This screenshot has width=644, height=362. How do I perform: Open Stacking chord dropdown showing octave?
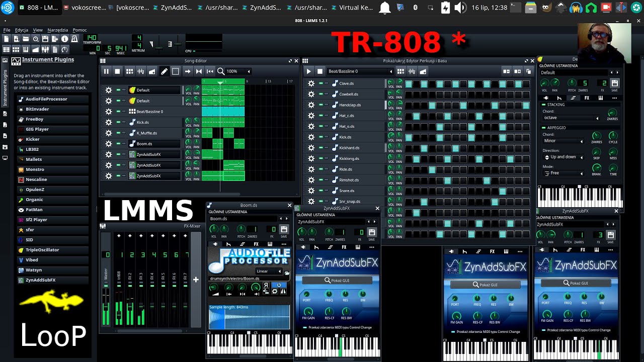pyautogui.click(x=571, y=118)
